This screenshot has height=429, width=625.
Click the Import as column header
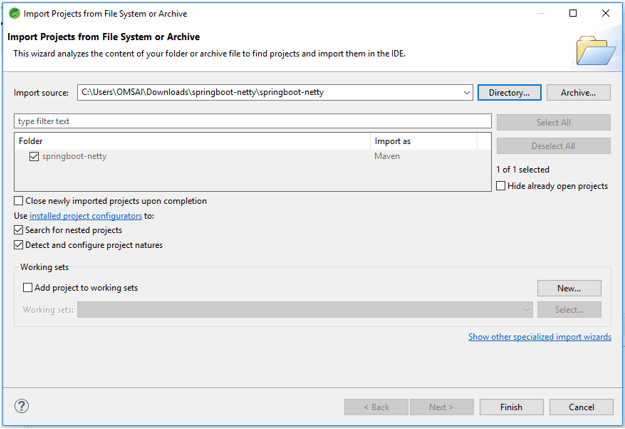(430, 141)
